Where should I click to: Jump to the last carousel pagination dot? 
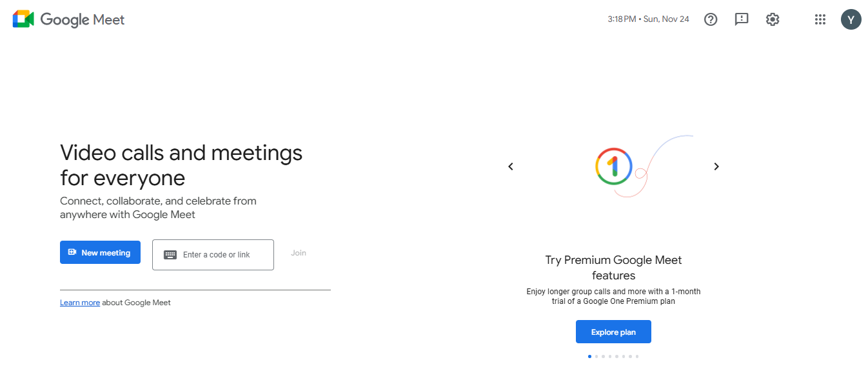pyautogui.click(x=637, y=356)
